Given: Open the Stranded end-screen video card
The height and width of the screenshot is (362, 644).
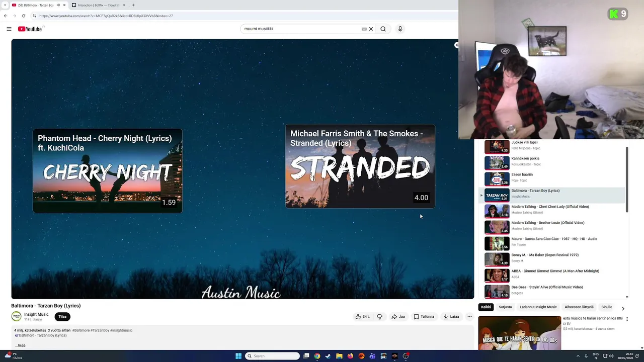Looking at the screenshot, I should [x=360, y=166].
